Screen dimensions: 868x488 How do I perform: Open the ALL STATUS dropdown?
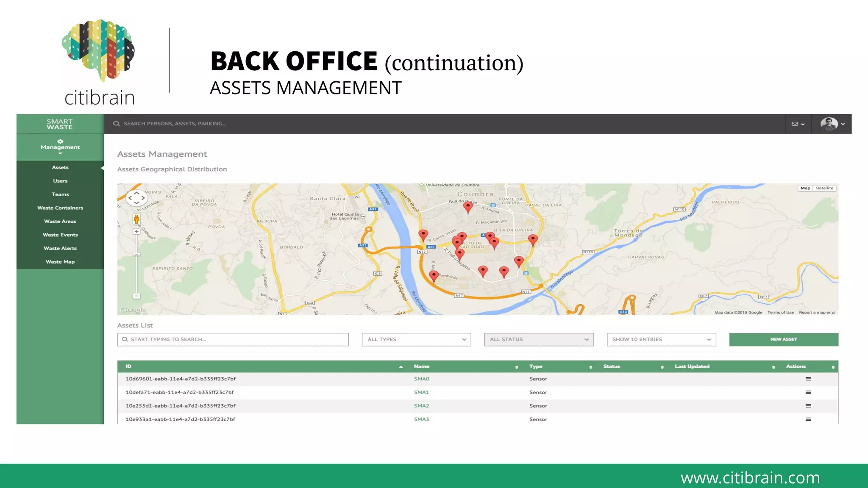(x=539, y=339)
